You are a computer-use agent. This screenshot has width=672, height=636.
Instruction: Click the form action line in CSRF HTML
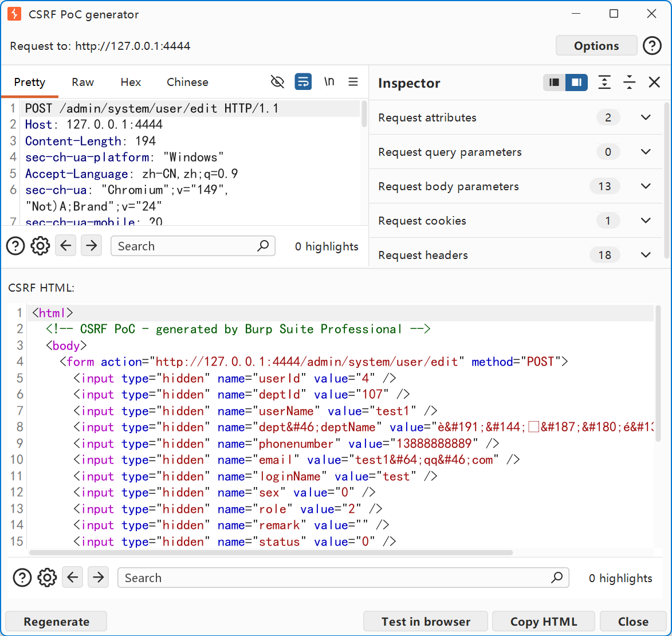point(314,362)
